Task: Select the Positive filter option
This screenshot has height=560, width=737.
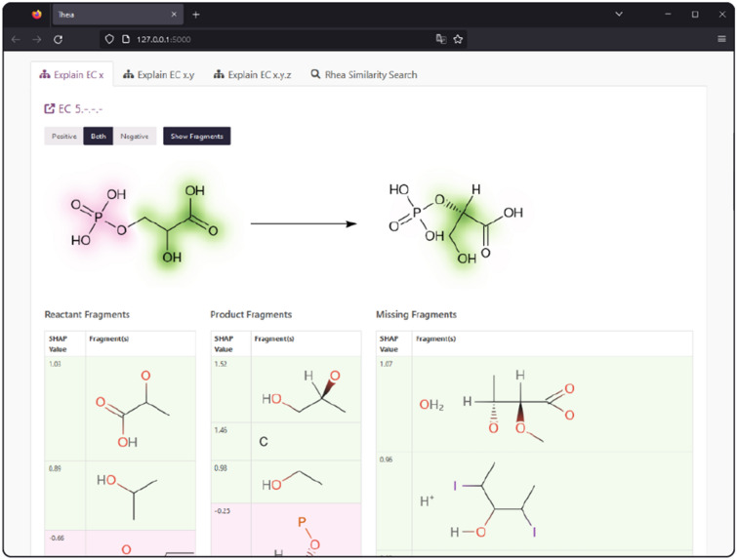Action: click(x=64, y=137)
